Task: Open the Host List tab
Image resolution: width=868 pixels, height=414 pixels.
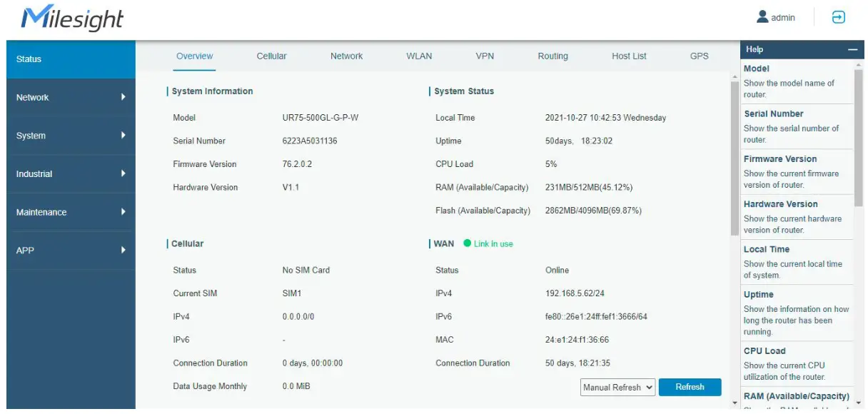Action: coord(629,56)
